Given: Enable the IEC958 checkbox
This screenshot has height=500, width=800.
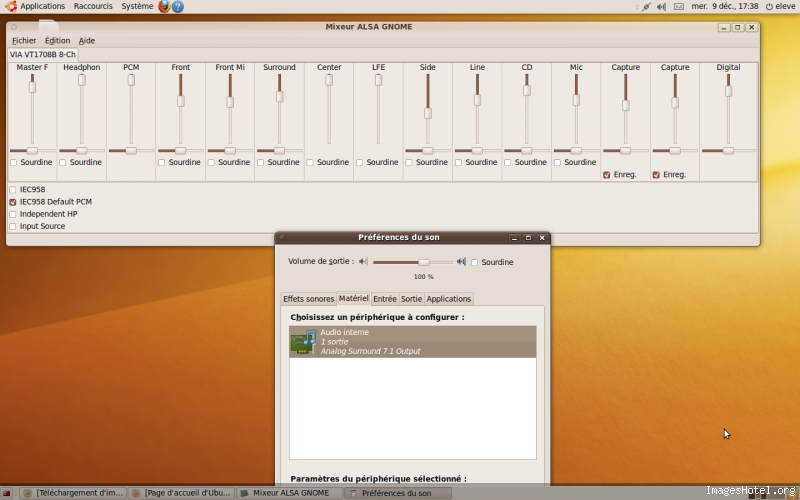Looking at the screenshot, I should coord(13,189).
